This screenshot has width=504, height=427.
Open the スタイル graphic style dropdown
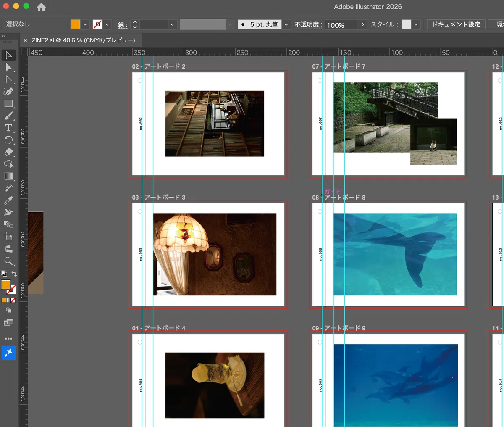(416, 24)
